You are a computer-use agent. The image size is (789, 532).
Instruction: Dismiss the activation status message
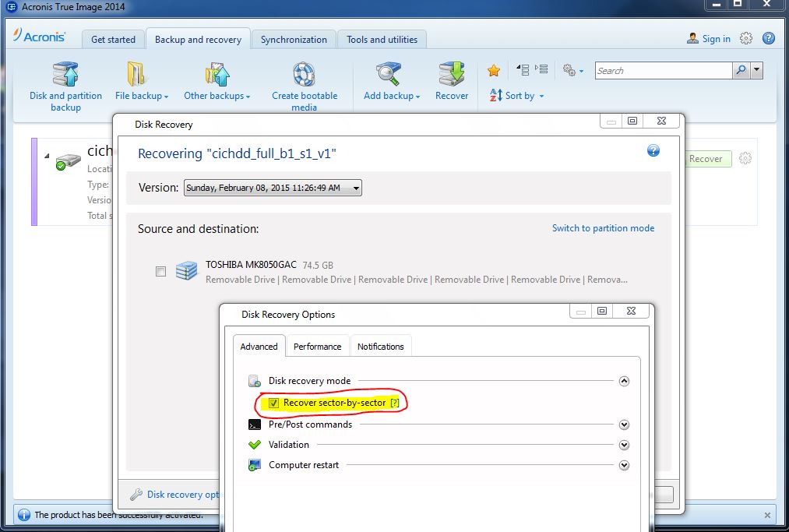[767, 515]
